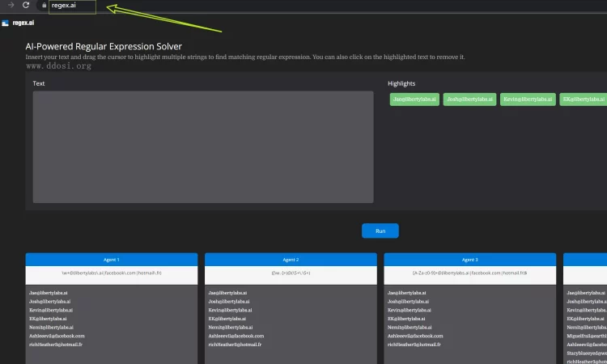Click Jae@libertylabs.ai in Agent 1 results

pos(49,293)
